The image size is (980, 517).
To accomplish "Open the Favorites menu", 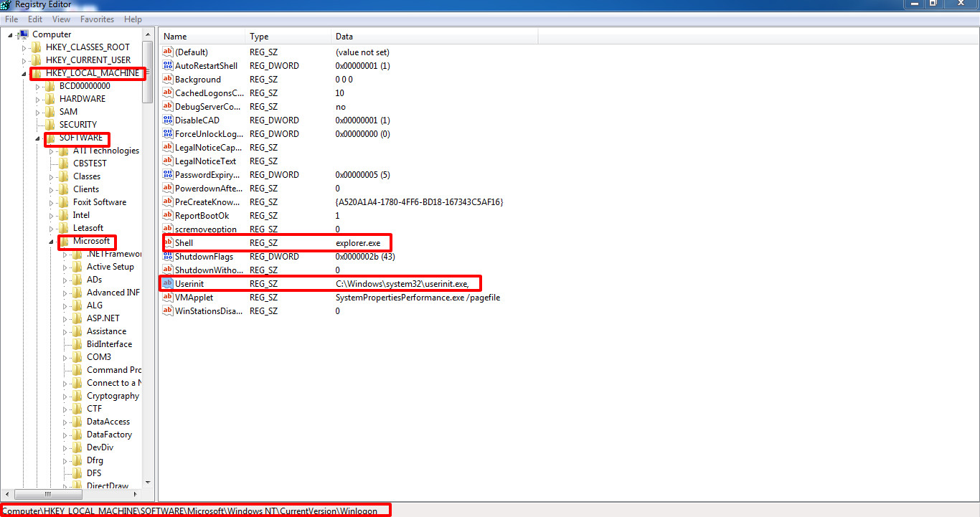I will coord(97,19).
